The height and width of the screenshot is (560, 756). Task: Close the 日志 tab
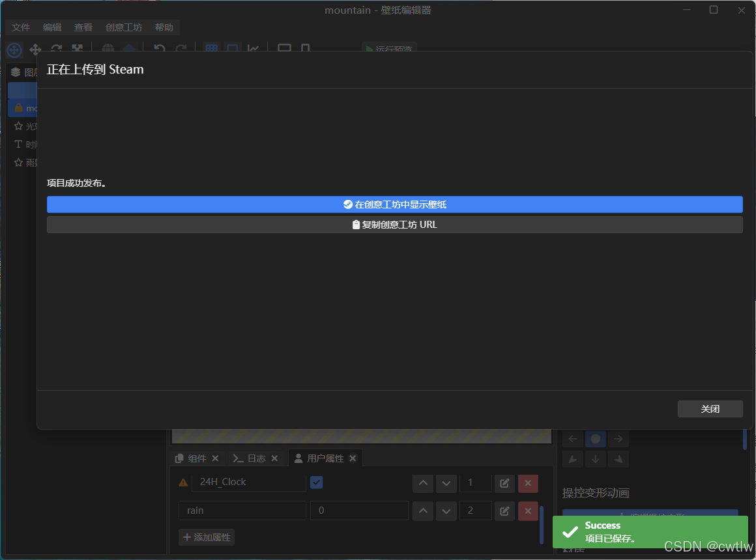click(275, 458)
